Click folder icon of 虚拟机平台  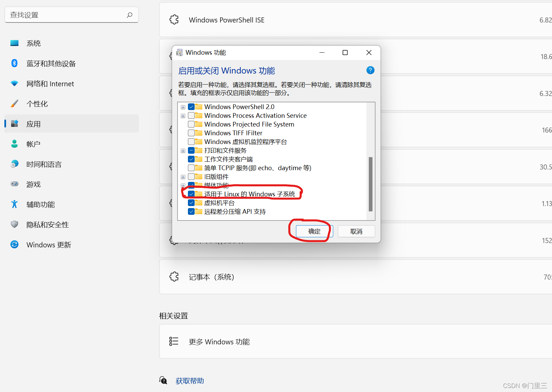click(199, 203)
